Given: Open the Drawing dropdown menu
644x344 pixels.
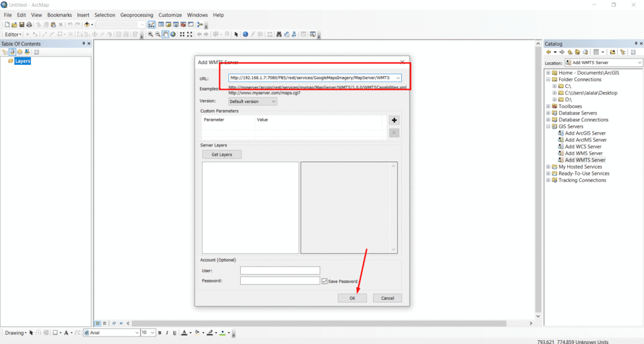Looking at the screenshot, I should pyautogui.click(x=16, y=333).
